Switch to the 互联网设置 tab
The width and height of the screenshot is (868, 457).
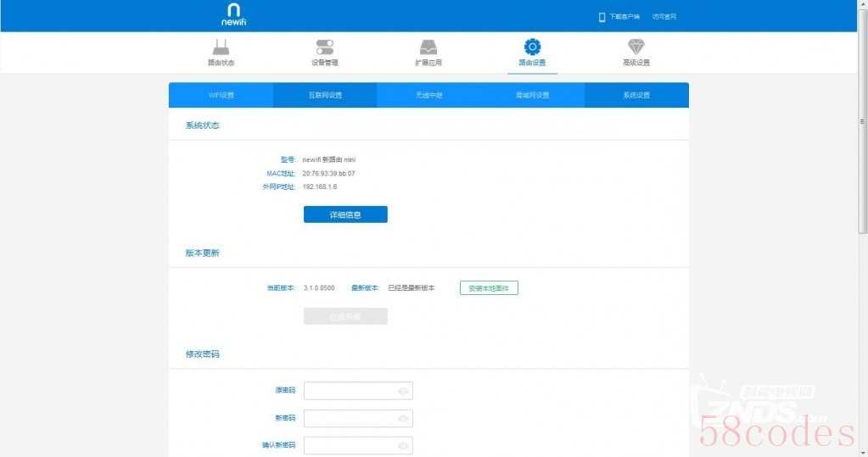coord(325,95)
